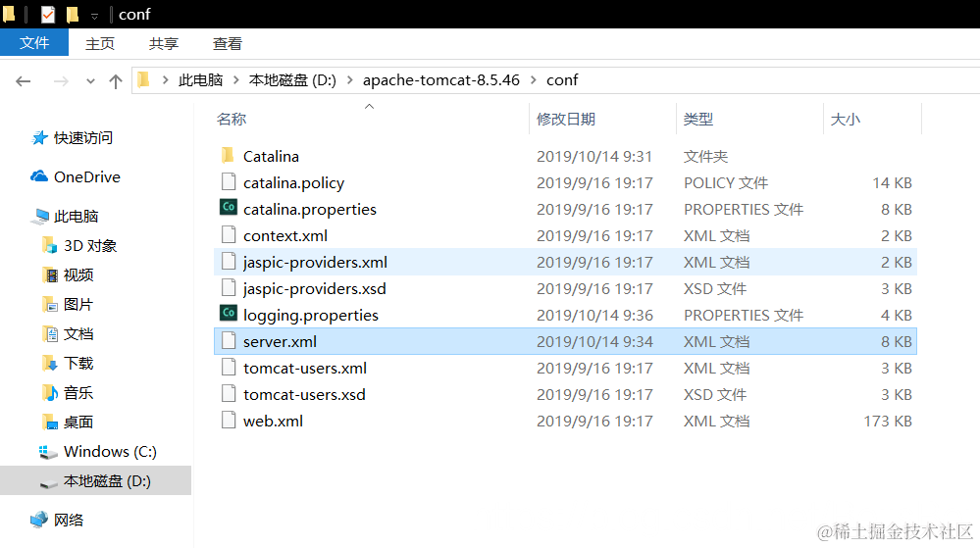Image resolution: width=980 pixels, height=548 pixels.
Task: Click conf breadcrumb segment
Action: [562, 80]
